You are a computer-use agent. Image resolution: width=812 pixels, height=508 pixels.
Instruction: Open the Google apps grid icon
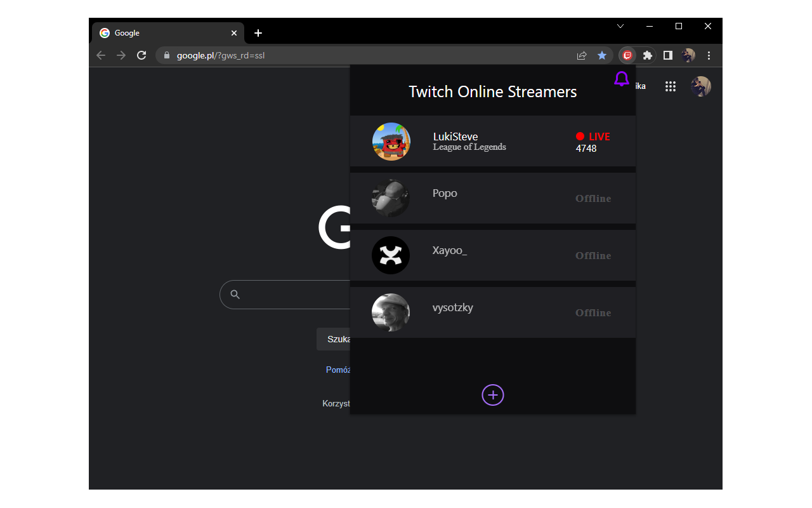(x=671, y=86)
